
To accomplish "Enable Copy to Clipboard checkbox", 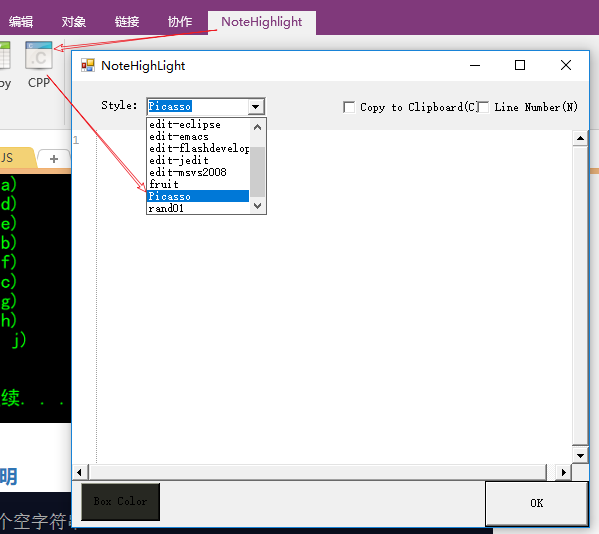I will click(x=349, y=107).
